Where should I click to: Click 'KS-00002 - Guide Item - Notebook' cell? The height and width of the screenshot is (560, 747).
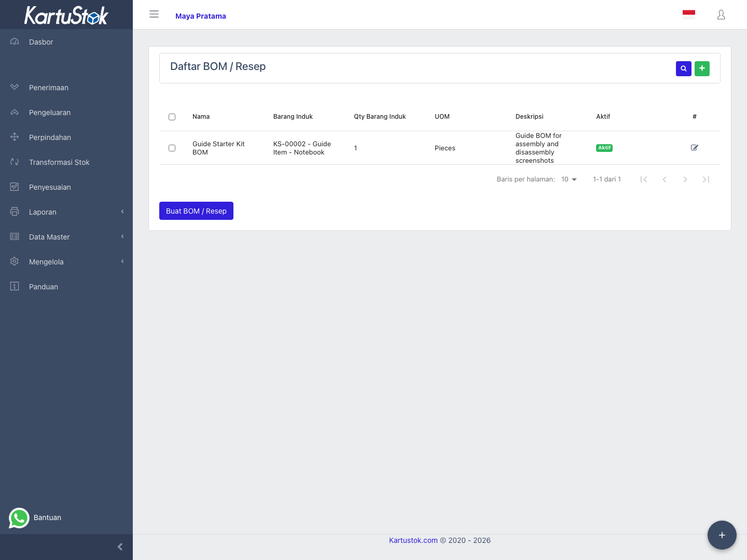302,148
